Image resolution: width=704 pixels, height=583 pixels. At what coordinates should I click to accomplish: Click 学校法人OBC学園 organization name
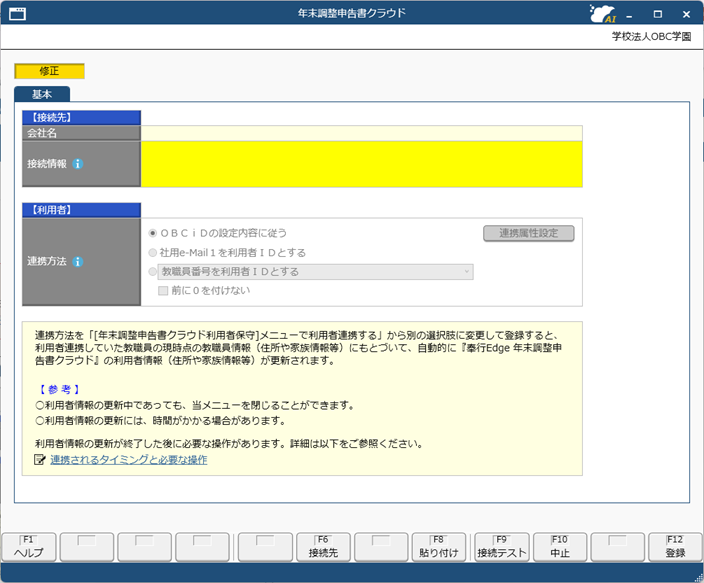coord(651,36)
